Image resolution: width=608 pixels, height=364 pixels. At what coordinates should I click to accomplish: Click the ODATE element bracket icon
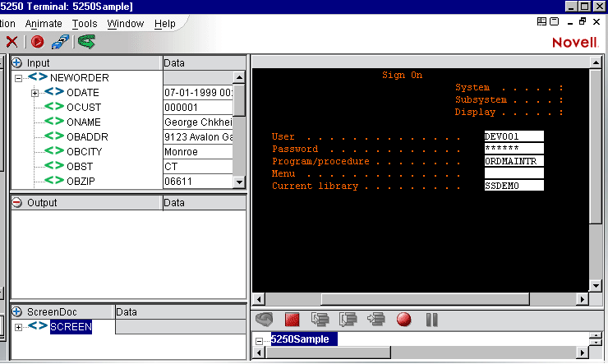click(54, 92)
